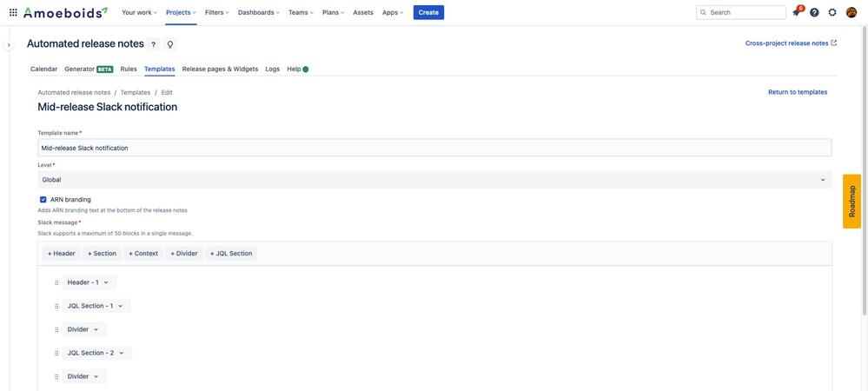Expand the JQL Section - 1 block
The width and height of the screenshot is (868, 391).
(x=96, y=306)
